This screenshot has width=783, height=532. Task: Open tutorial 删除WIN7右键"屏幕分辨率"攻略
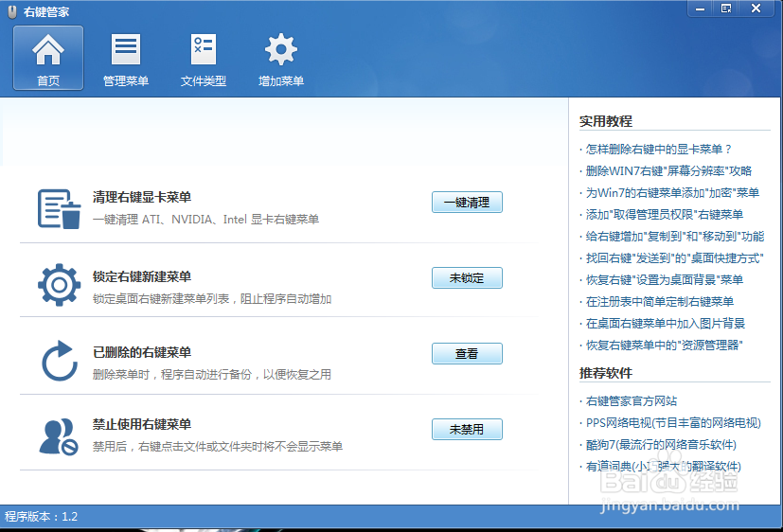pyautogui.click(x=668, y=171)
